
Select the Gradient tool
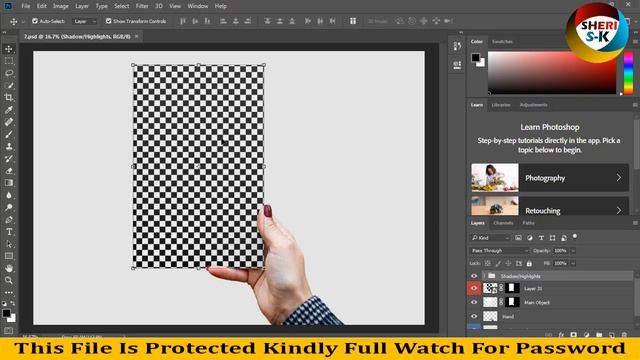[x=9, y=183]
